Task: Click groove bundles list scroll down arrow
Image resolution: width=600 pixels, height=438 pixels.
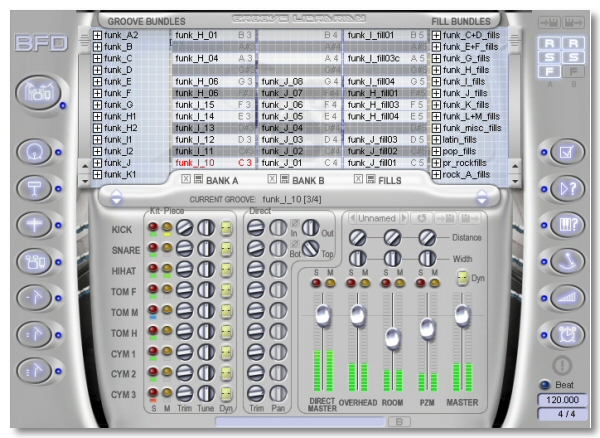Action: [x=85, y=181]
